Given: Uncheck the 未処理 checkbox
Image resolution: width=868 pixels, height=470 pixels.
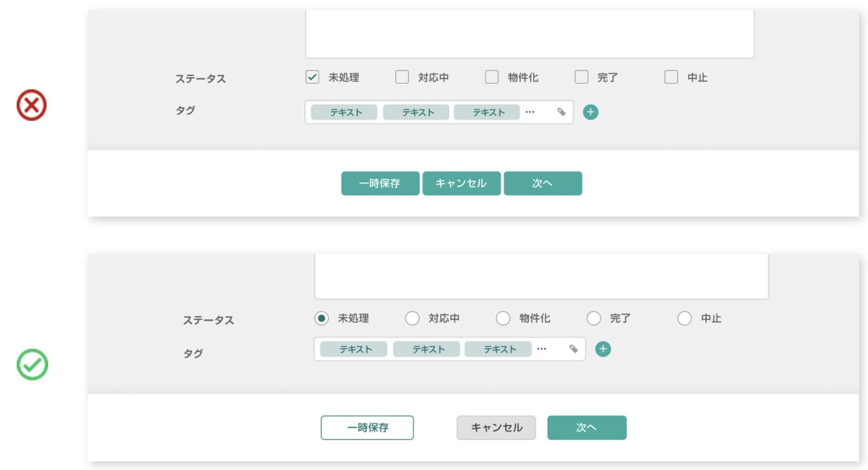Looking at the screenshot, I should 312,77.
